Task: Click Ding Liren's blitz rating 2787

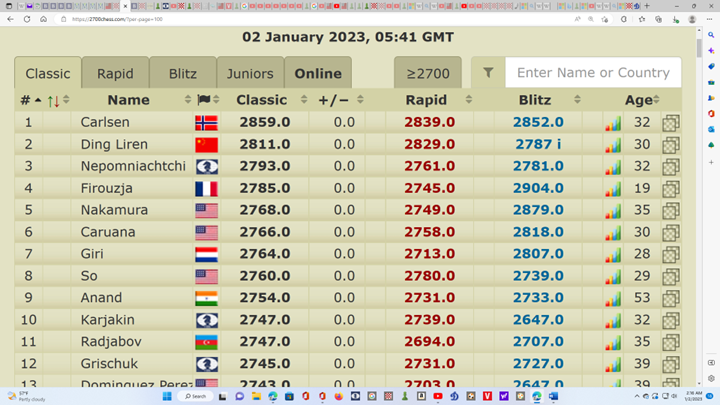Action: point(537,145)
